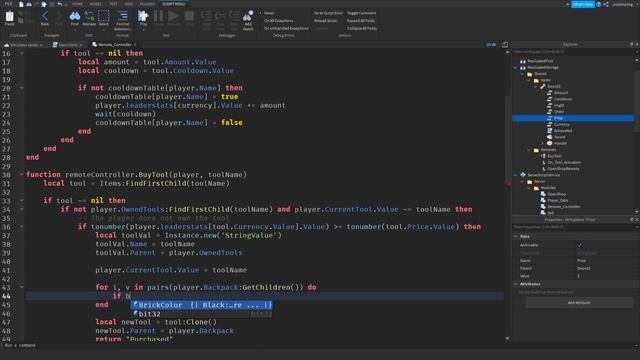The width and height of the screenshot is (640, 360).
Task: Click the BuyTool remote icon in Explorer
Action: tap(543, 156)
